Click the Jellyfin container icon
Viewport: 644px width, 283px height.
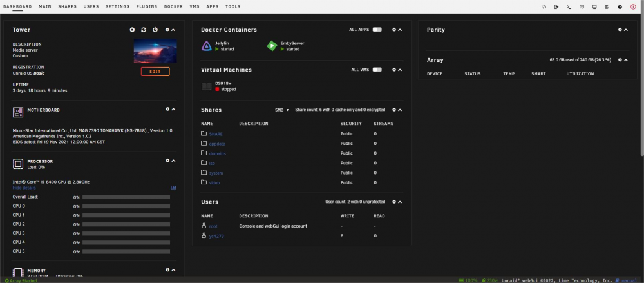pyautogui.click(x=207, y=46)
